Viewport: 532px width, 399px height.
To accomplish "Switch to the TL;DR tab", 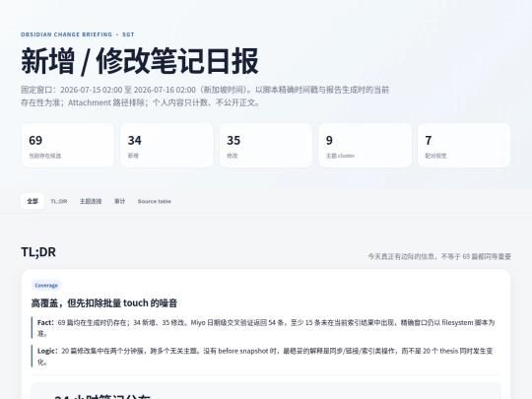I will (x=59, y=201).
